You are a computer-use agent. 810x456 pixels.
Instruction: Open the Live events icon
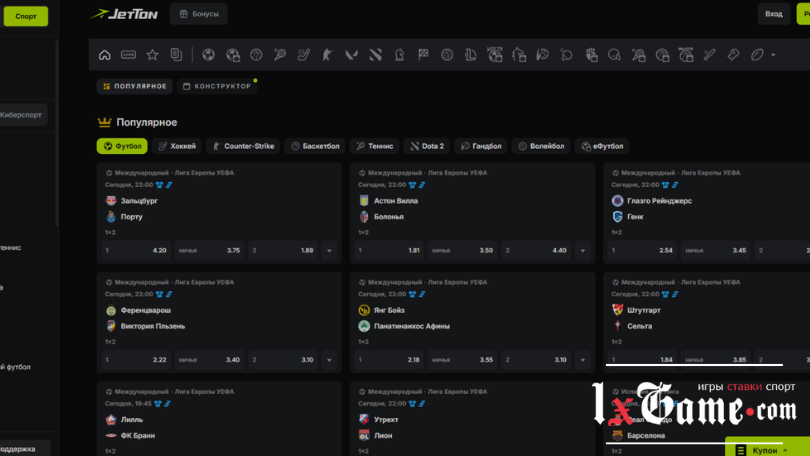pos(128,55)
